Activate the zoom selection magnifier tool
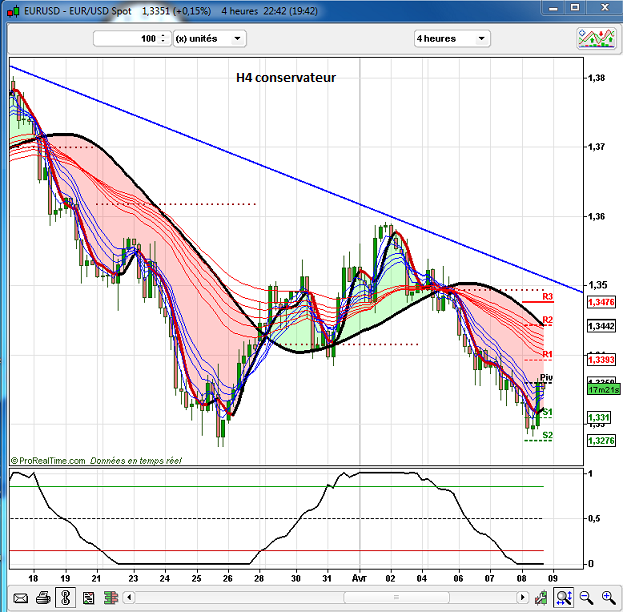Image resolution: width=623 pixels, height=612 pixels. point(563,598)
